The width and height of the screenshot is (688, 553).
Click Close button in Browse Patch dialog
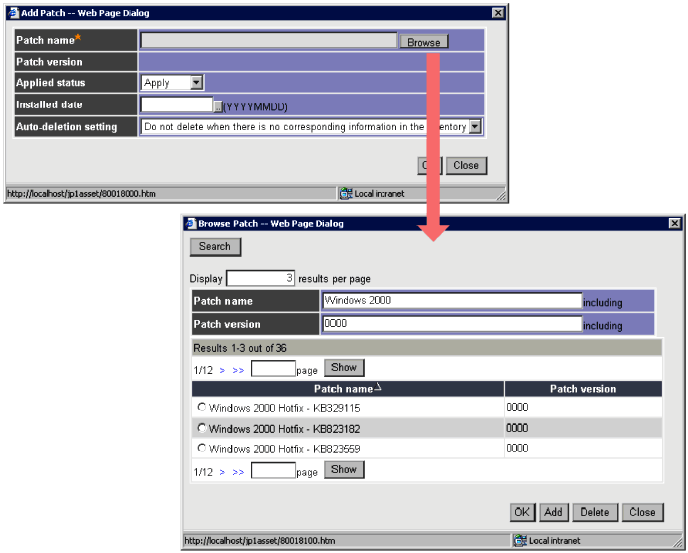pyautogui.click(x=642, y=512)
